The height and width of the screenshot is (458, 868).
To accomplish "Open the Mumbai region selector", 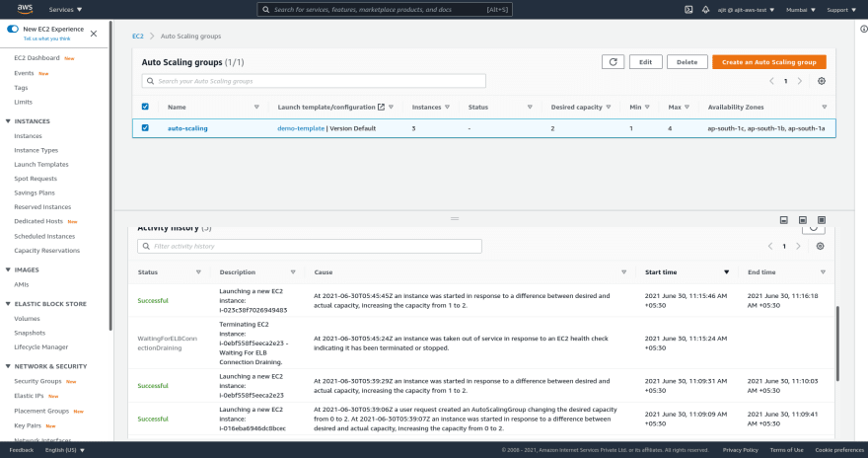I will pyautogui.click(x=801, y=10).
